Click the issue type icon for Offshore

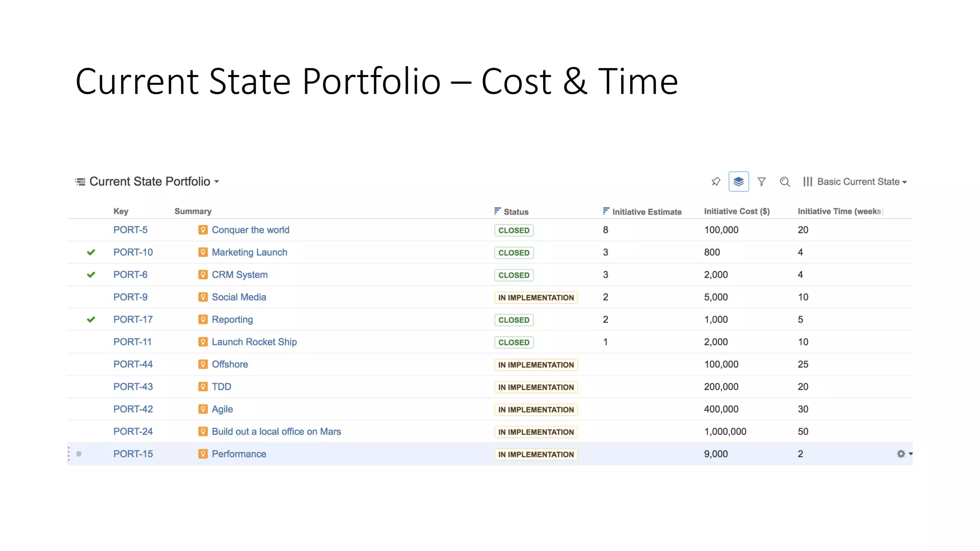point(203,364)
